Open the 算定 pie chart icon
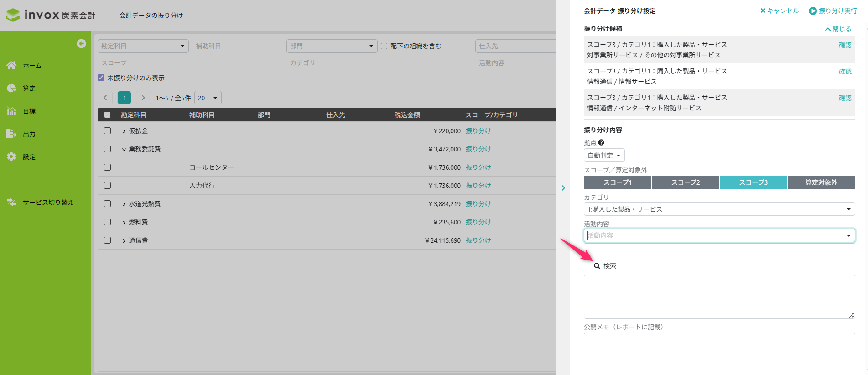This screenshot has height=375, width=868. tap(11, 88)
